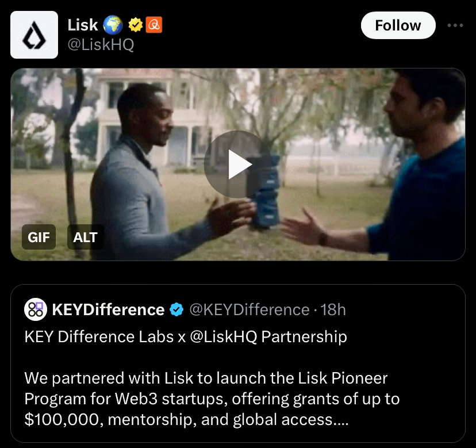Screen dimensions: 476x448
Task: Click the Lisk display name
Action: (x=83, y=25)
